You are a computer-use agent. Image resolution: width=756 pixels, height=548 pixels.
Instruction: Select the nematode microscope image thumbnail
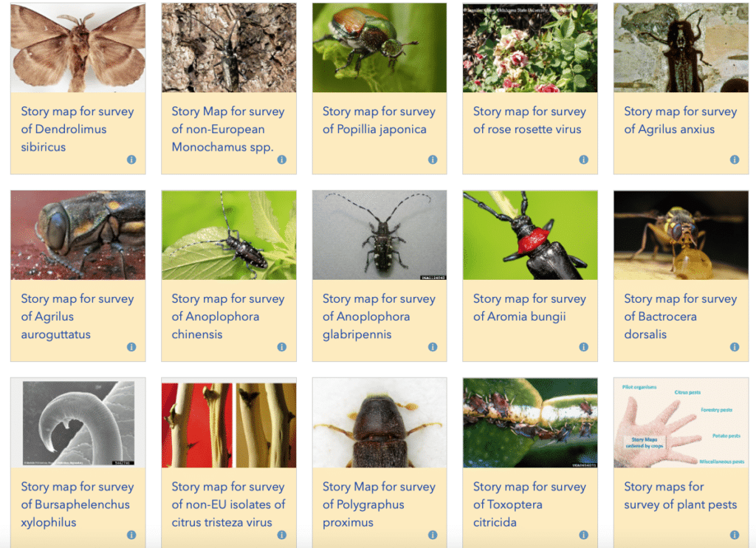(78, 422)
